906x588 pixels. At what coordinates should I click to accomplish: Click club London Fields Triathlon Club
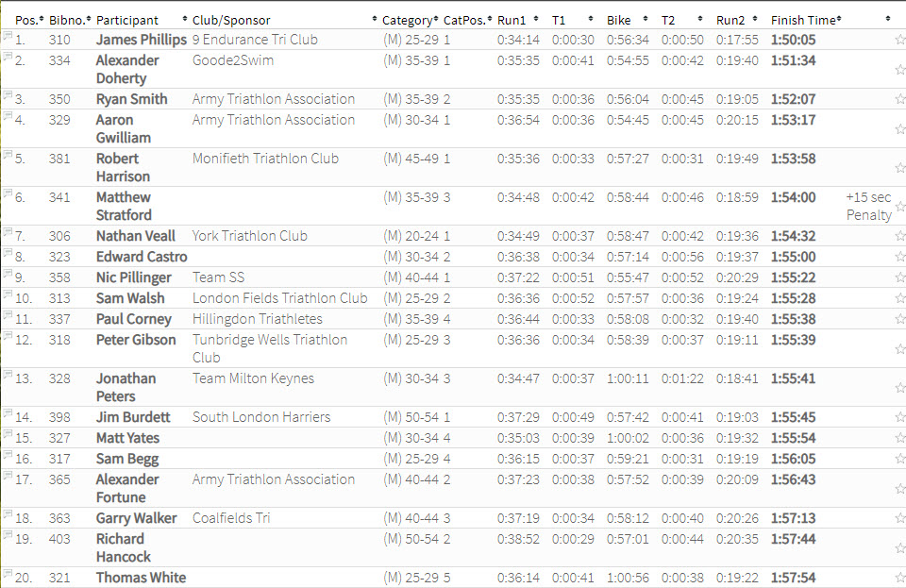pyautogui.click(x=280, y=298)
